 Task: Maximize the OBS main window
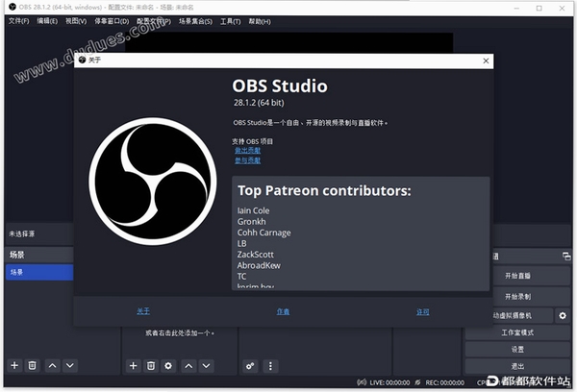click(x=539, y=8)
